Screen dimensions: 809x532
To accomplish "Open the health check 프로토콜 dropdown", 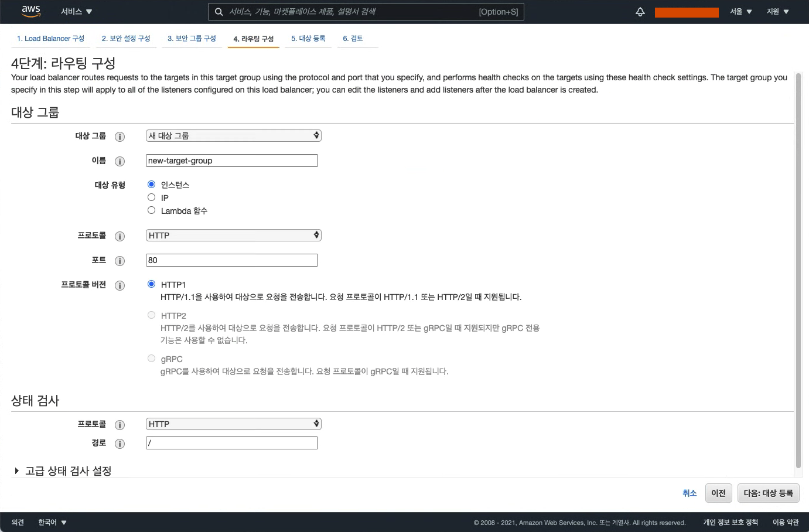I will 233,424.
